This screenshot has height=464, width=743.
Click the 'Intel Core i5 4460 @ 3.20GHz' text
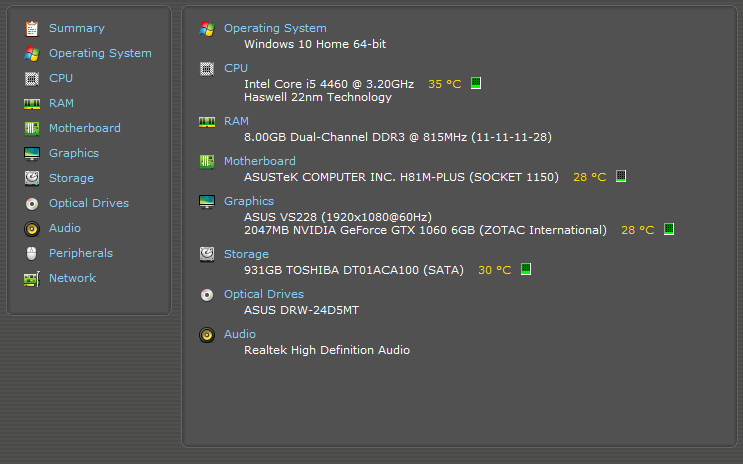click(x=329, y=84)
